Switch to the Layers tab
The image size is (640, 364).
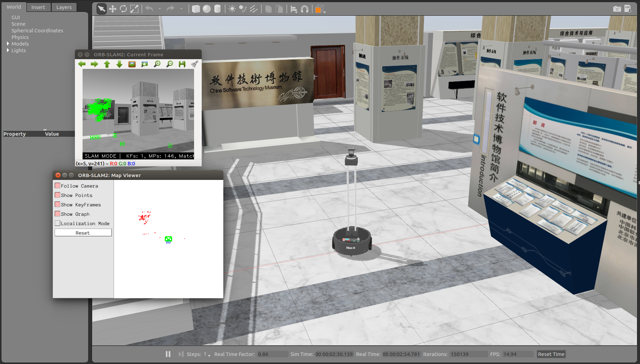point(64,7)
